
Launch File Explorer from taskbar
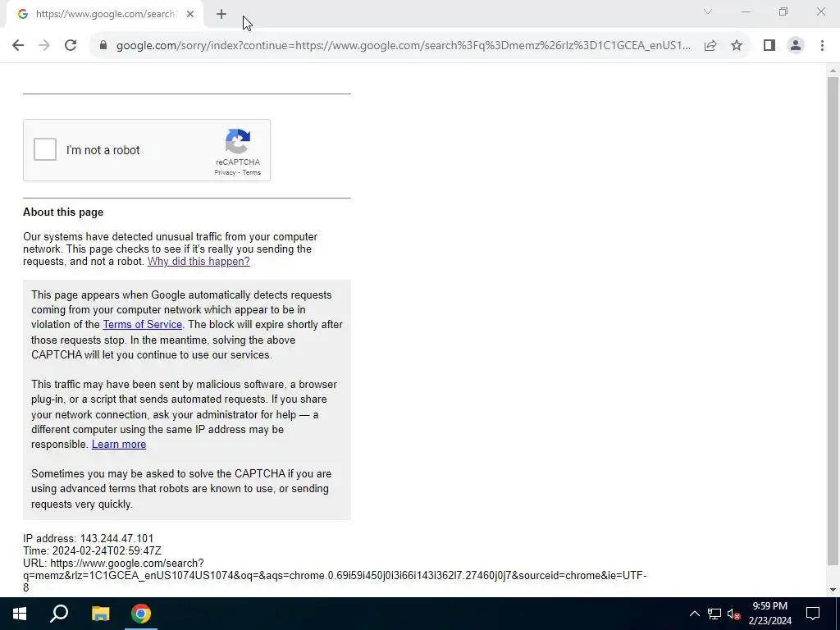(x=100, y=614)
